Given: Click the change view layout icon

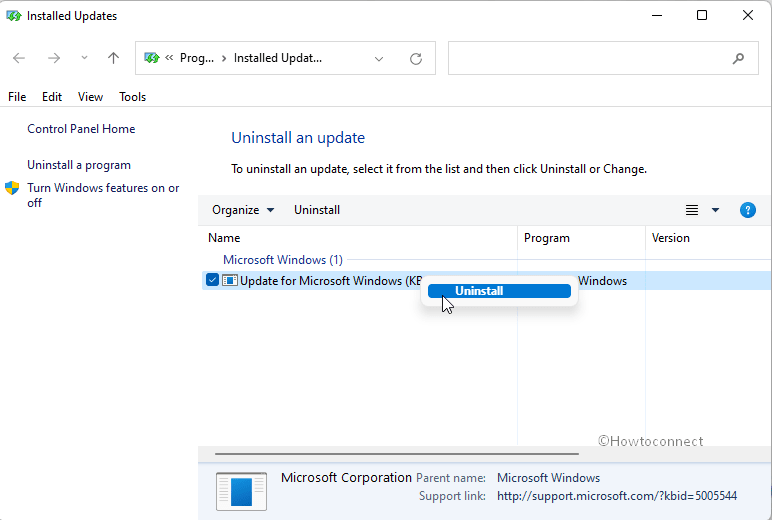Looking at the screenshot, I should 692,210.
